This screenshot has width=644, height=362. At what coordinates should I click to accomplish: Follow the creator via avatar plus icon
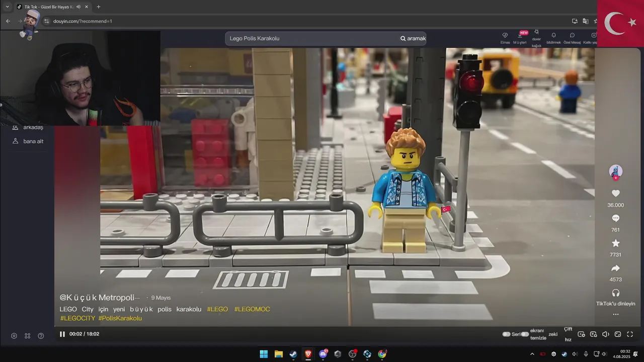click(x=615, y=177)
